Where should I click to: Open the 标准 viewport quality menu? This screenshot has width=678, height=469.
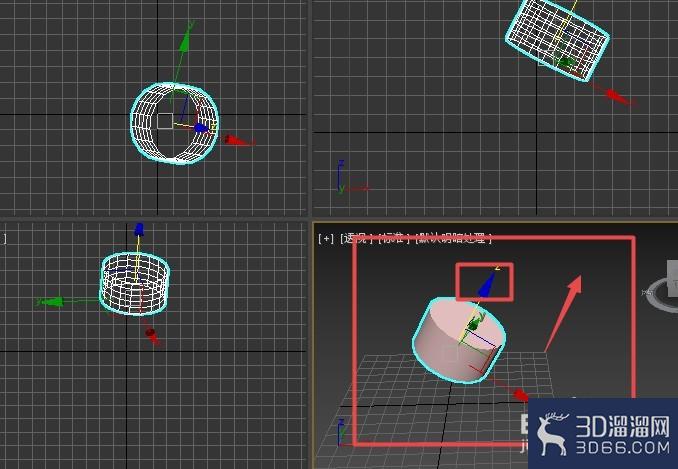(x=394, y=238)
